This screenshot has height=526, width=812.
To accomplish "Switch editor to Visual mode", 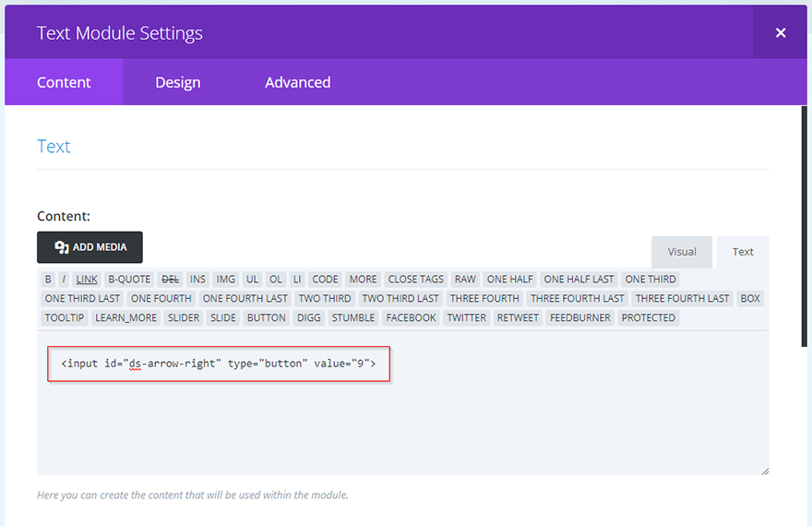I will click(x=682, y=252).
